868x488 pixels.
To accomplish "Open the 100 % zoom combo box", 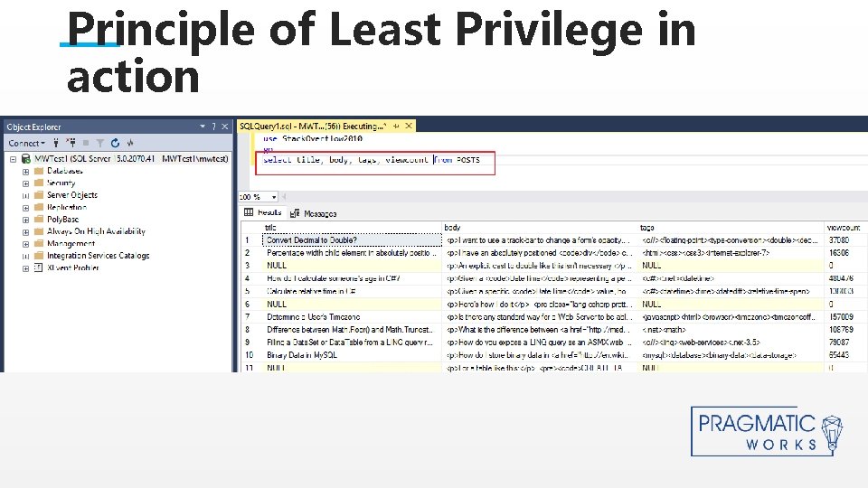I will pyautogui.click(x=258, y=197).
